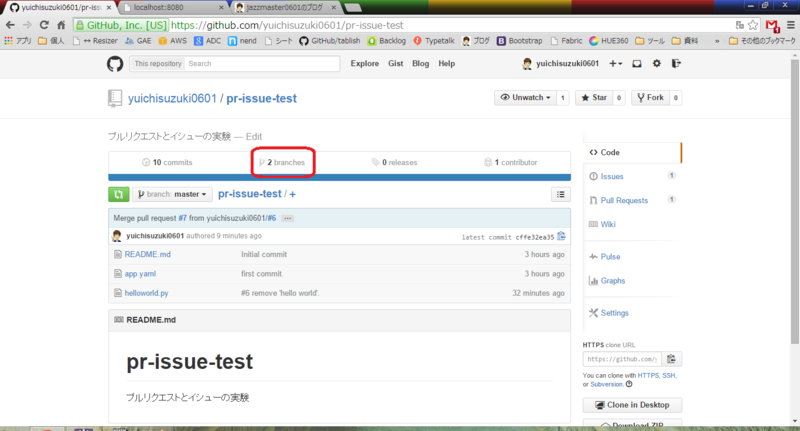Click the sign out icon in header

click(x=676, y=63)
